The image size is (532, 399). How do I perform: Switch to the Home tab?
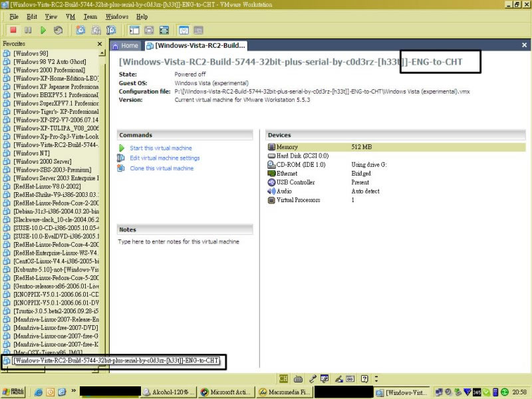point(126,45)
